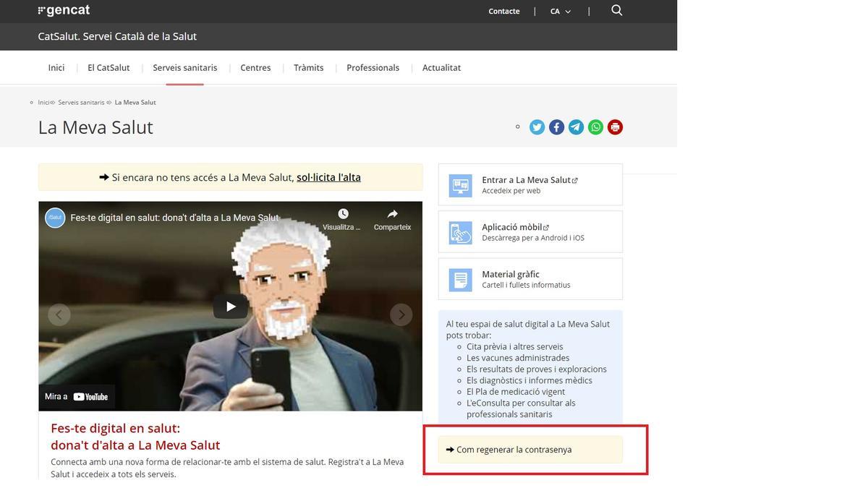Open the Actualitat section

[x=441, y=67]
